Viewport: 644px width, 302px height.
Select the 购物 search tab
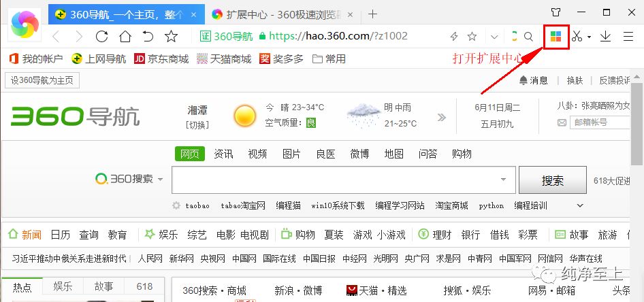click(x=462, y=154)
